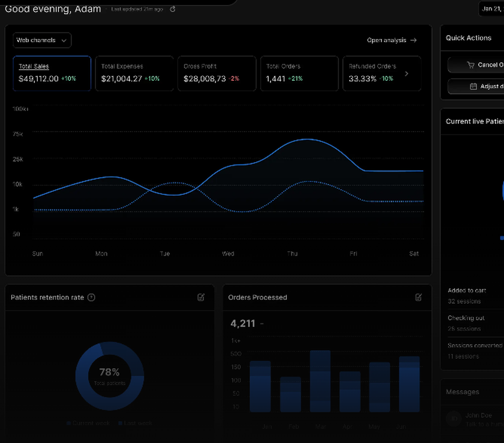504x443 pixels.
Task: Open the Web channels dropdown
Action: point(42,40)
